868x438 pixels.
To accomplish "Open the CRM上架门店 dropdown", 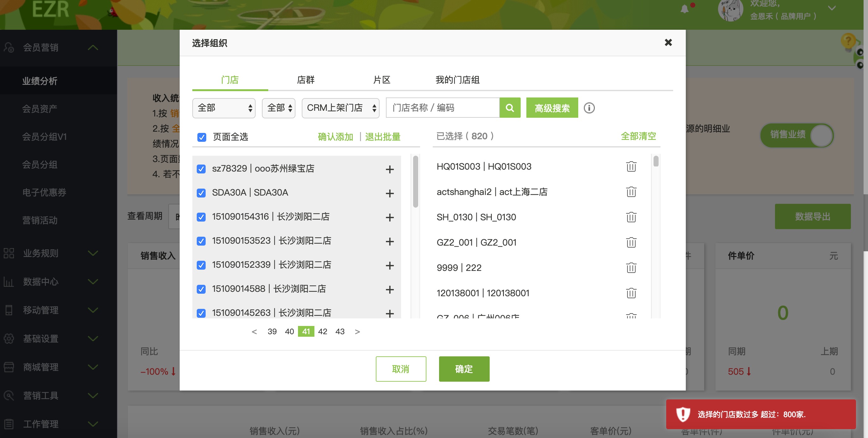I will tap(341, 108).
